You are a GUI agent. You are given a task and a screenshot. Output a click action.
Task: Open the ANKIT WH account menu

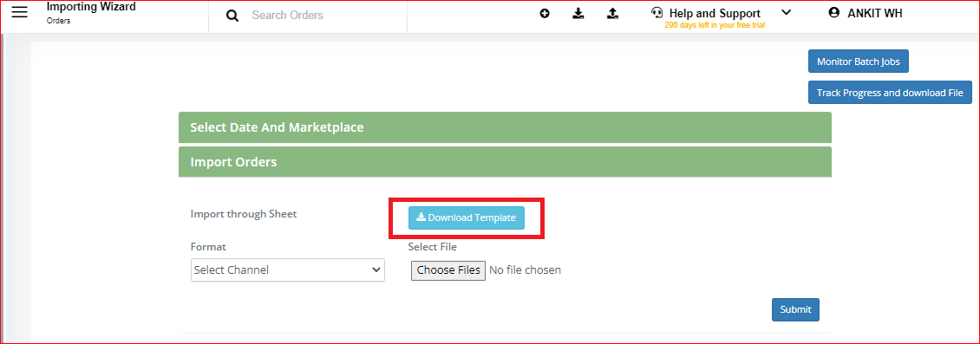coord(874,13)
